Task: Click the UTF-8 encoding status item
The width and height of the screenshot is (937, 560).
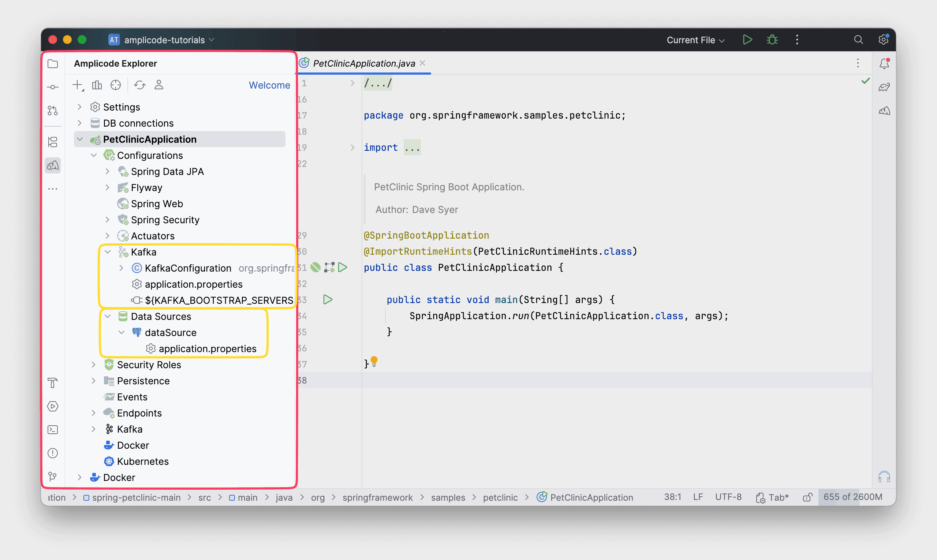Action: (728, 497)
